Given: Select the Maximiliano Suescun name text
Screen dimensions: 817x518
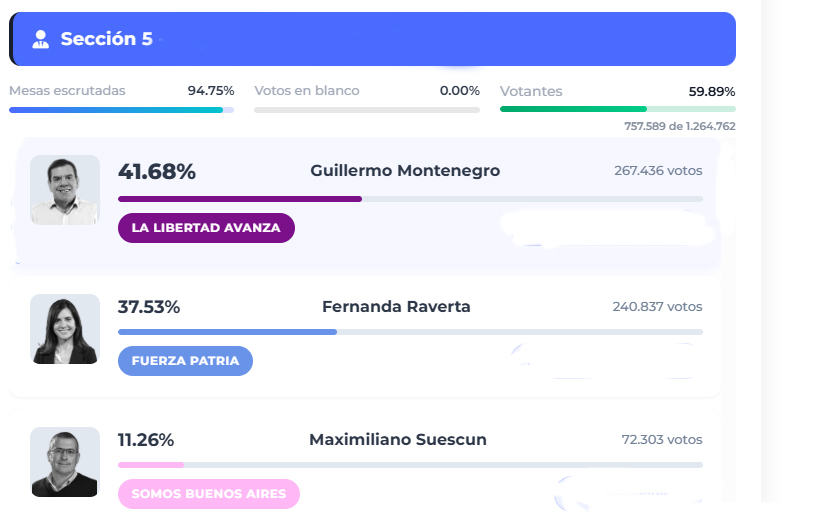Looking at the screenshot, I should pos(398,440).
